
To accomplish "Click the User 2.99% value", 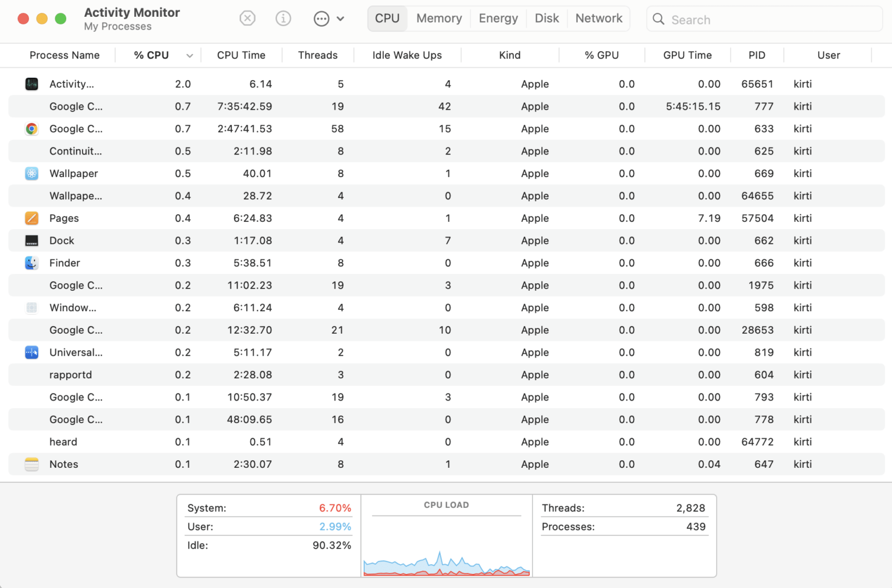I will pos(335,526).
